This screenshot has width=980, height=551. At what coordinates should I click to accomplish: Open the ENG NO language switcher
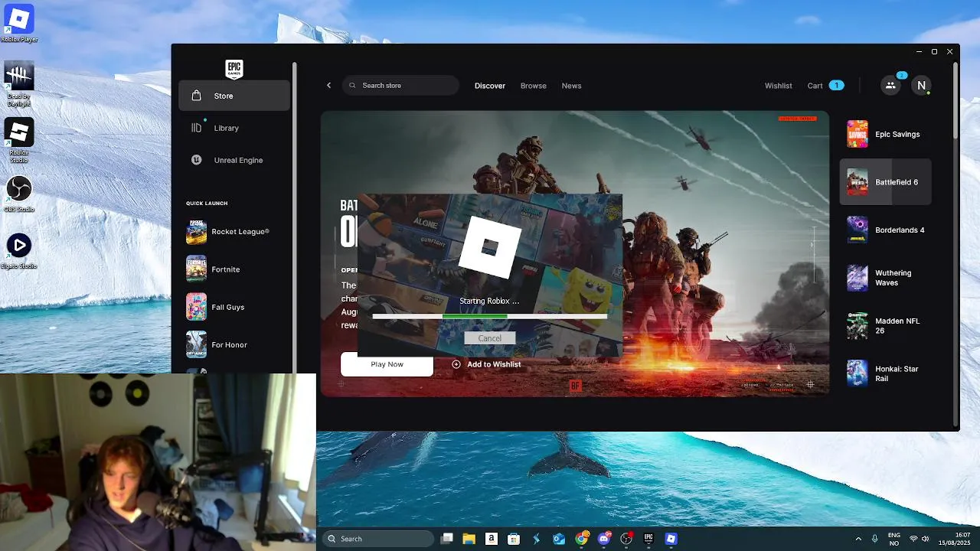pyautogui.click(x=894, y=539)
